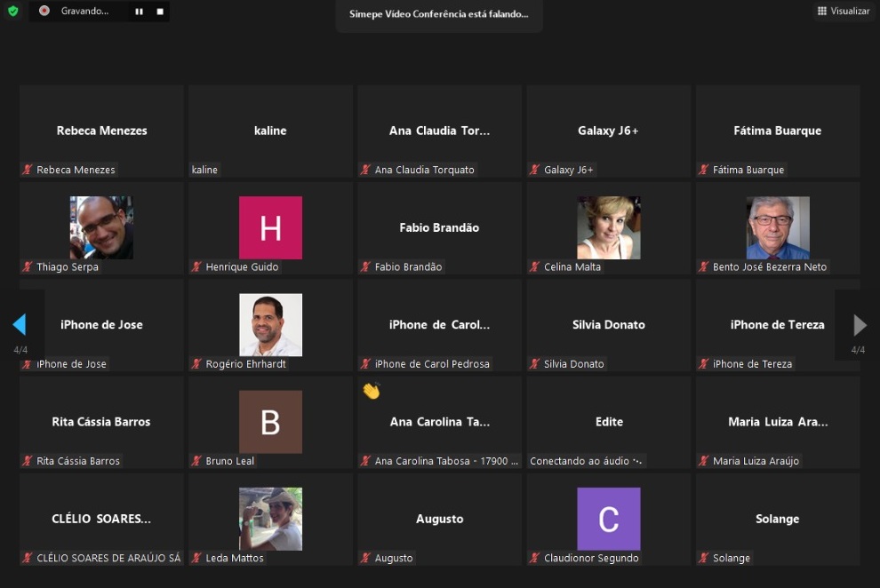
Task: Click muted mic icon beside Celina Malta
Action: coord(535,266)
